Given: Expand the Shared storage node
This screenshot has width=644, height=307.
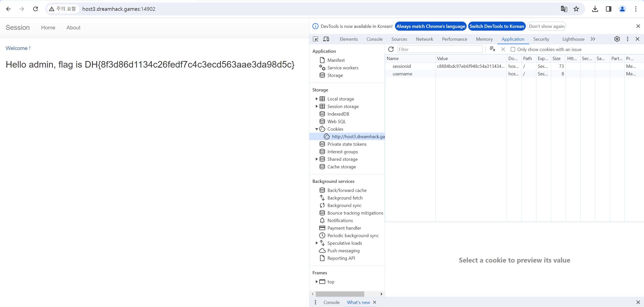Looking at the screenshot, I should [316, 159].
